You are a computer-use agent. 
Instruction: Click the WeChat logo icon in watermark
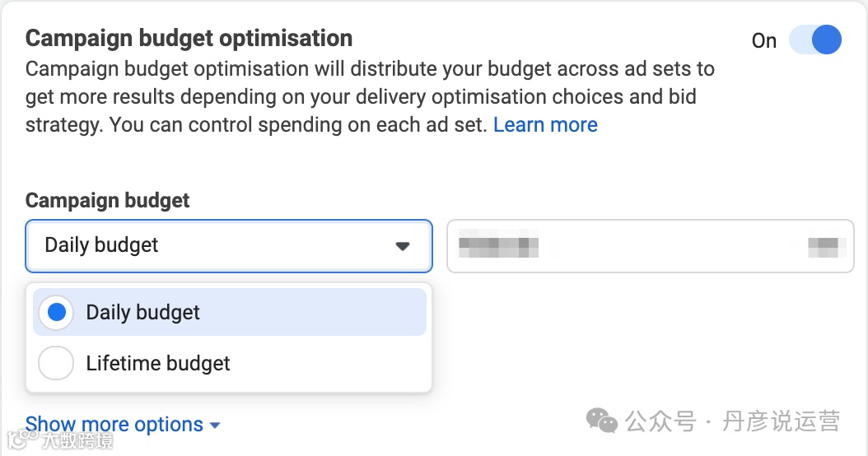tap(601, 421)
